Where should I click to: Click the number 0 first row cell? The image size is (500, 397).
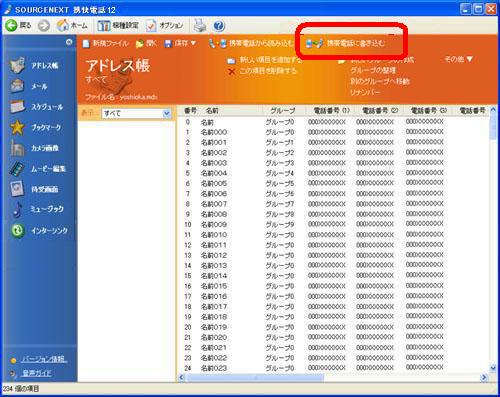tap(188, 122)
